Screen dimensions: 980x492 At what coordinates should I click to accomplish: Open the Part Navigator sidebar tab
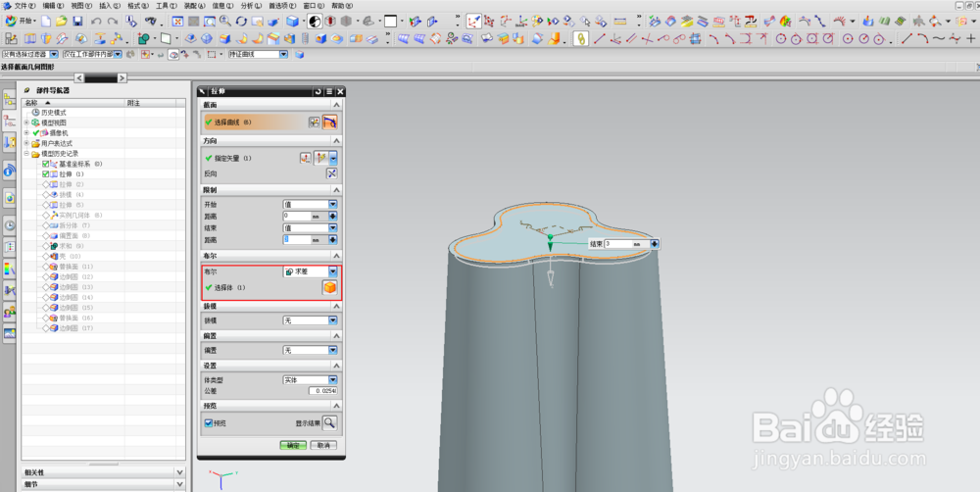pos(10,121)
